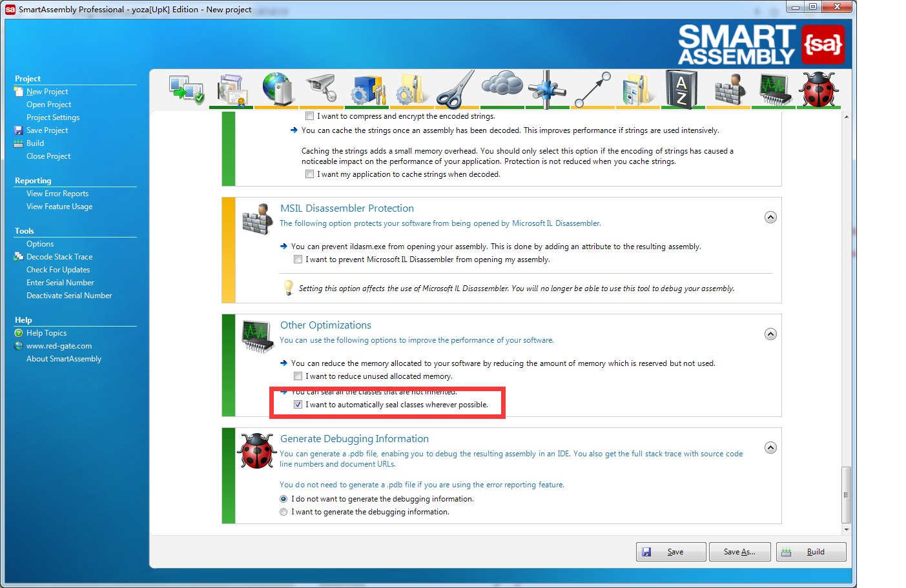The width and height of the screenshot is (906, 588).
Task: Uncheck automatically seal classes wherever possible
Action: pos(298,405)
